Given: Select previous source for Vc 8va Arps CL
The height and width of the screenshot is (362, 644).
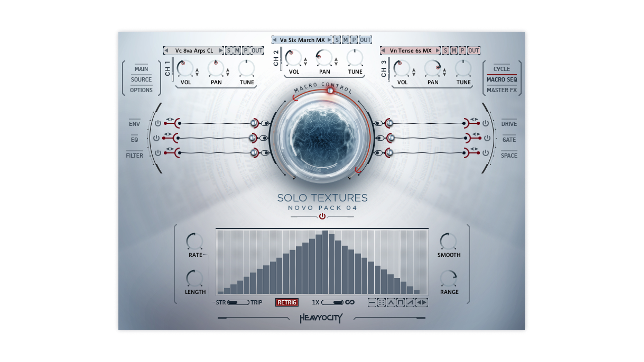Looking at the screenshot, I should pyautogui.click(x=166, y=51).
